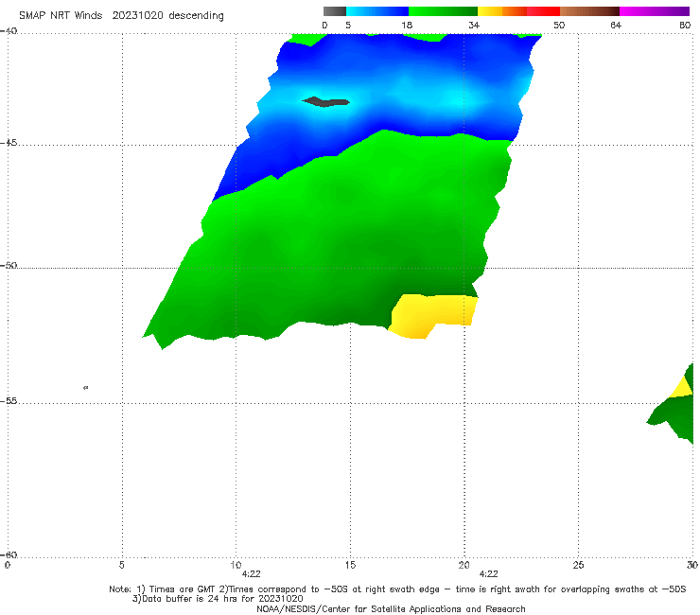Click the longitude axis label '30'
Screen dimensions: 700x615
[692, 566]
